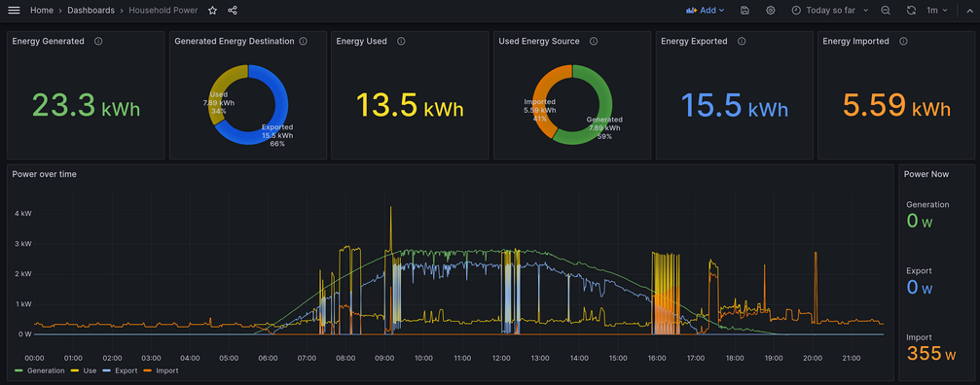980x385 pixels.
Task: Open the Add panel dropdown
Action: click(706, 10)
